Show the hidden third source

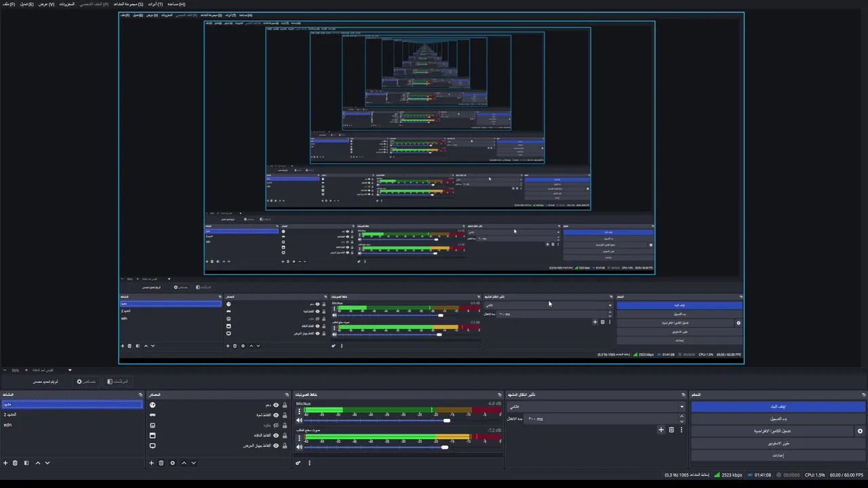point(276,425)
